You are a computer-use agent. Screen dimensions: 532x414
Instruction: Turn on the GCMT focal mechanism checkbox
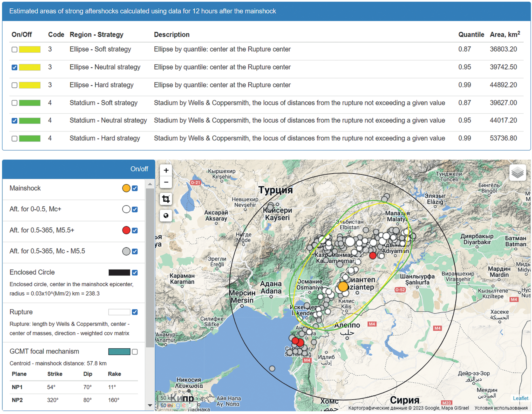[x=135, y=352]
